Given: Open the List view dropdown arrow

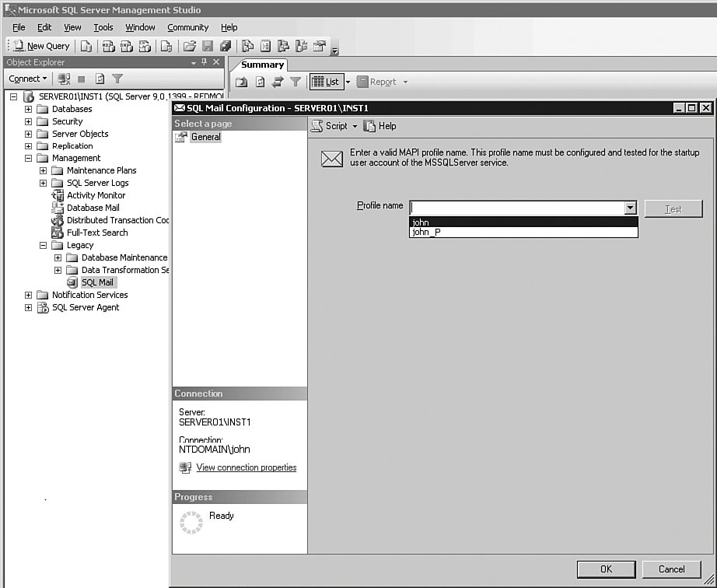Looking at the screenshot, I should 348,82.
